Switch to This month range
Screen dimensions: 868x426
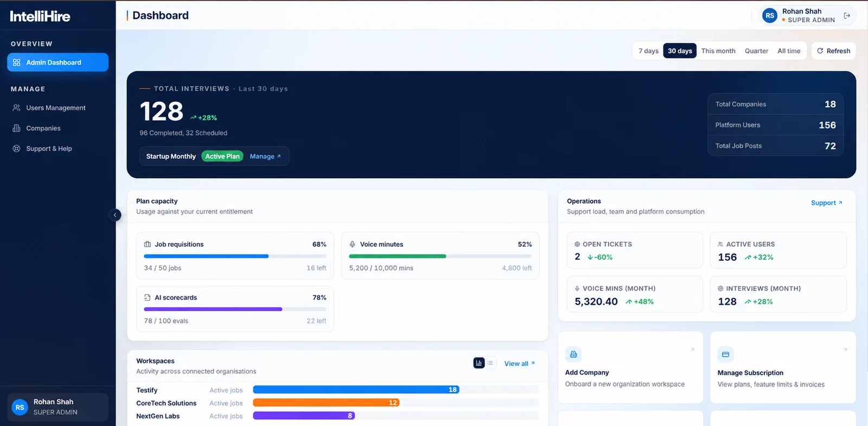[x=718, y=51]
